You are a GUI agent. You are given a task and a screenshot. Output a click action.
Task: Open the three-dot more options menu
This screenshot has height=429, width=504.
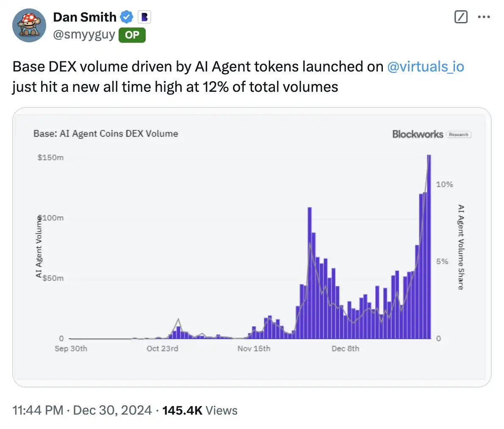[484, 17]
